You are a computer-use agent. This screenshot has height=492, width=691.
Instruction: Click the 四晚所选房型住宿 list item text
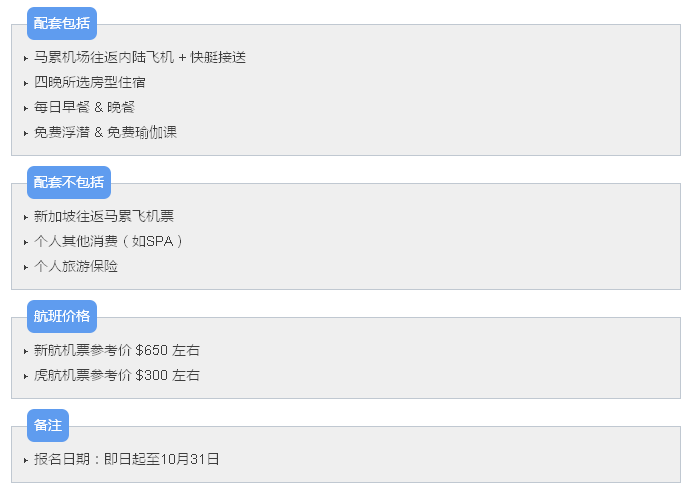(90, 83)
